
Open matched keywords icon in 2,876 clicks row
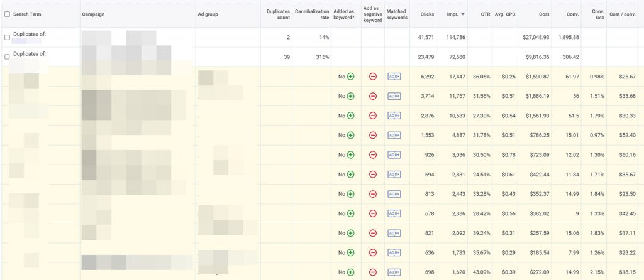(x=394, y=116)
